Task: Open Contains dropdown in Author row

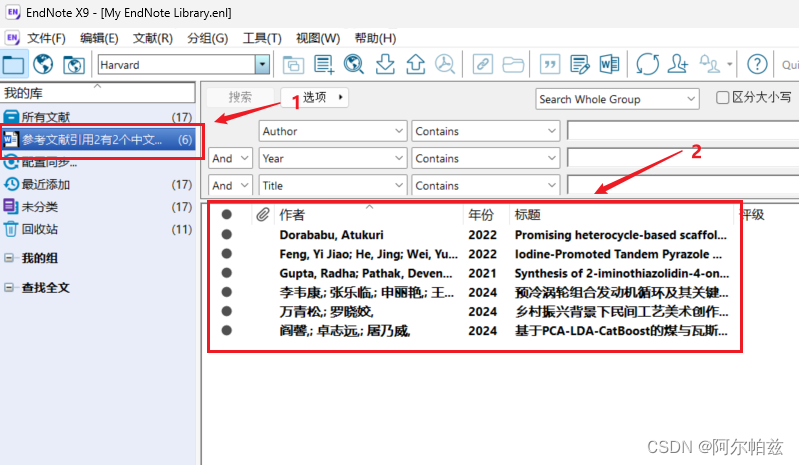Action: pos(486,131)
